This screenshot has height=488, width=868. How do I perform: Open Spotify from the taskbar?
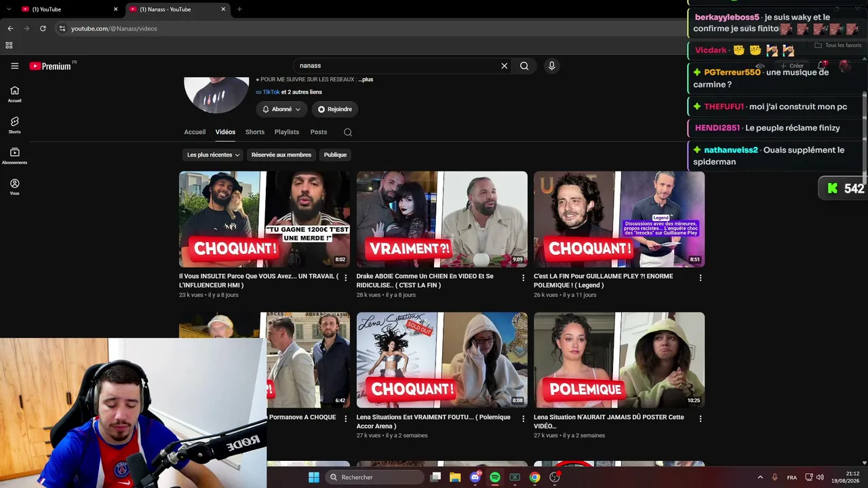(x=495, y=477)
